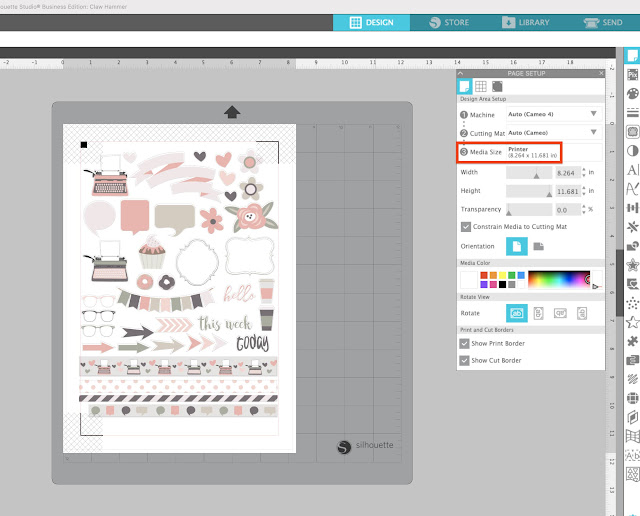This screenshot has width=640, height=516.
Task: Select the second rotate view option
Action: coord(538,313)
